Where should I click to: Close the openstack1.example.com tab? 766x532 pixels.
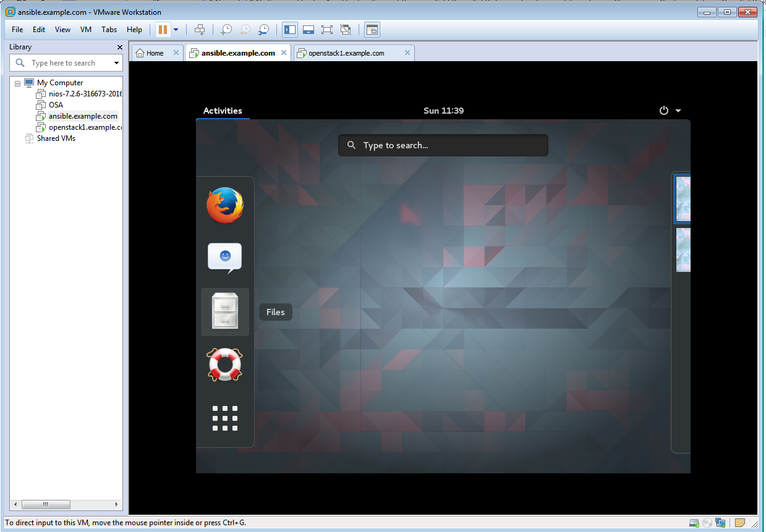407,53
